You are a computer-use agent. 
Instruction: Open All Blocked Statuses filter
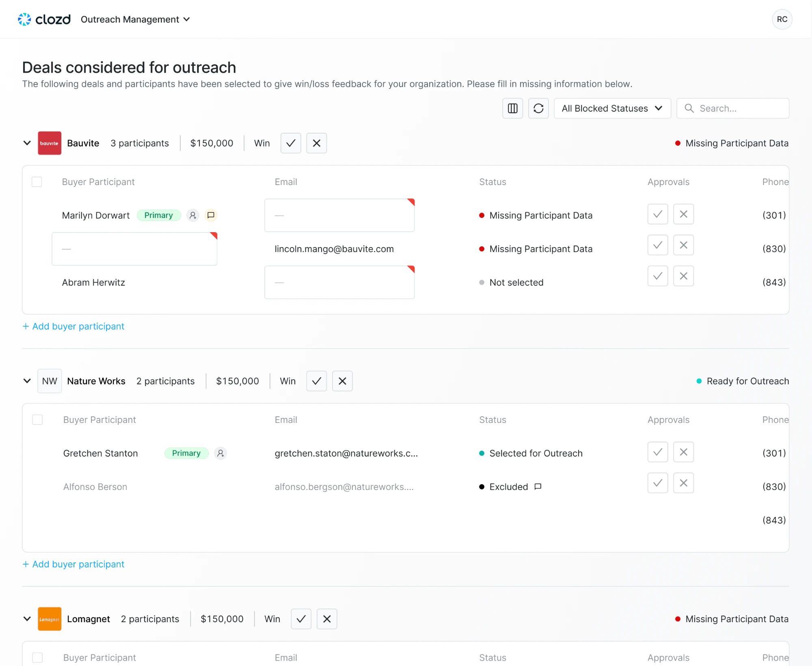pos(612,108)
